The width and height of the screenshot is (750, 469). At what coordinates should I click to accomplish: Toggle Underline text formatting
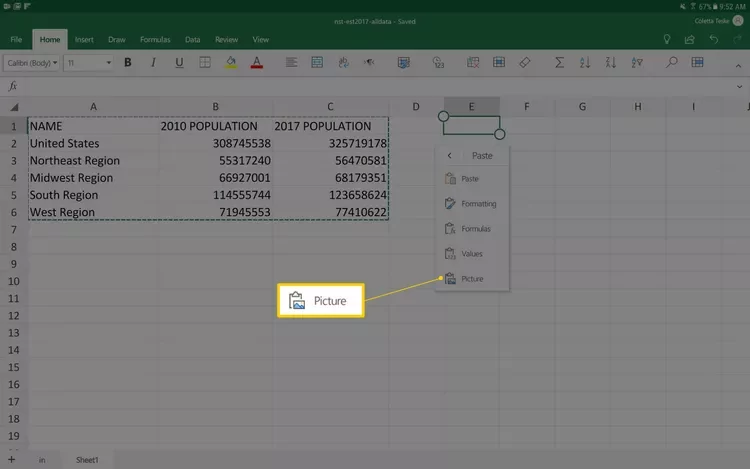pyautogui.click(x=179, y=63)
